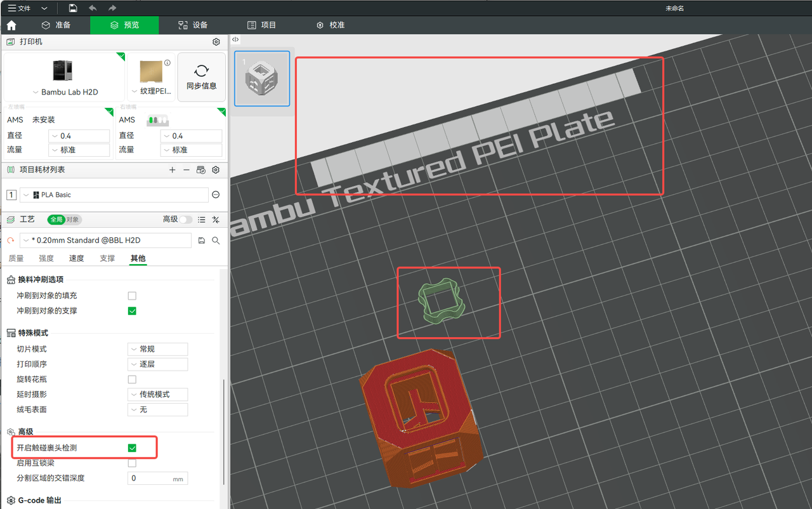Uncheck 冲刷到对象的支撑 checkbox
Image resolution: width=812 pixels, height=509 pixels.
[x=132, y=311]
